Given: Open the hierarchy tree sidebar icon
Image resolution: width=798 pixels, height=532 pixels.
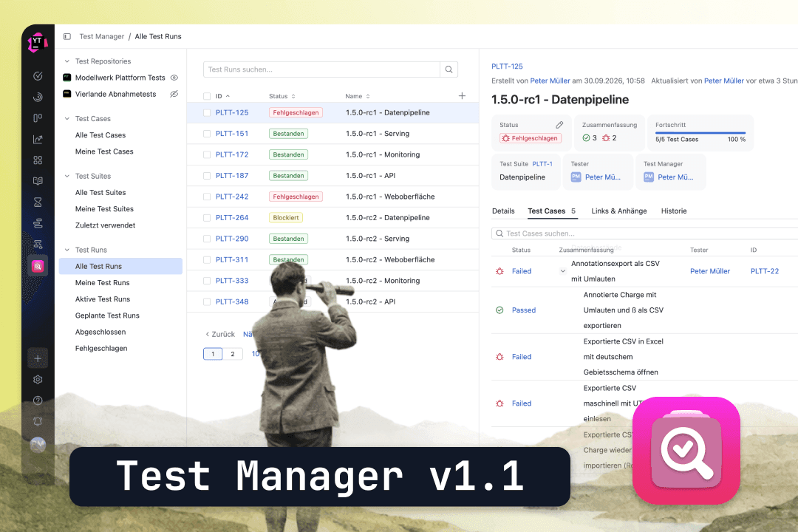Looking at the screenshot, I should (38, 245).
